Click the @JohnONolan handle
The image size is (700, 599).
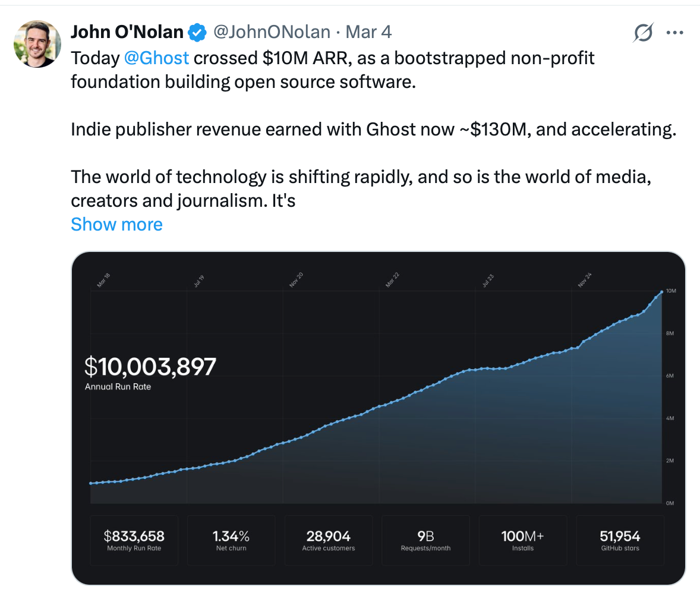(x=273, y=32)
